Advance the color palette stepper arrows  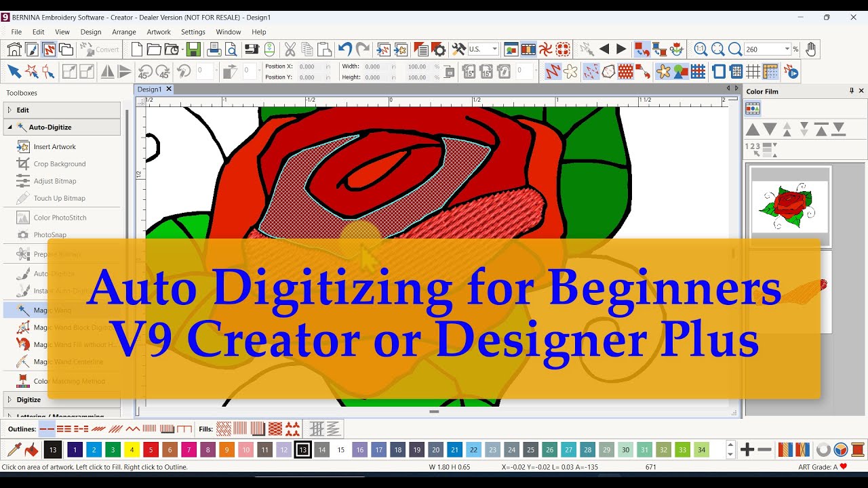[x=730, y=449]
